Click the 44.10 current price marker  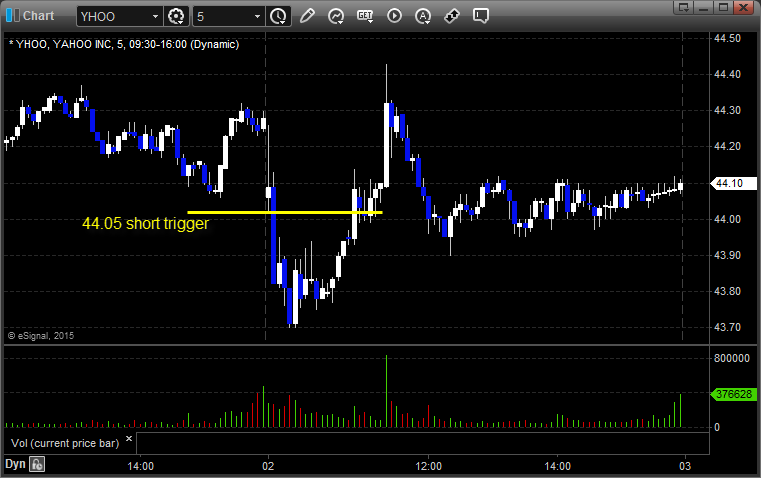point(733,183)
